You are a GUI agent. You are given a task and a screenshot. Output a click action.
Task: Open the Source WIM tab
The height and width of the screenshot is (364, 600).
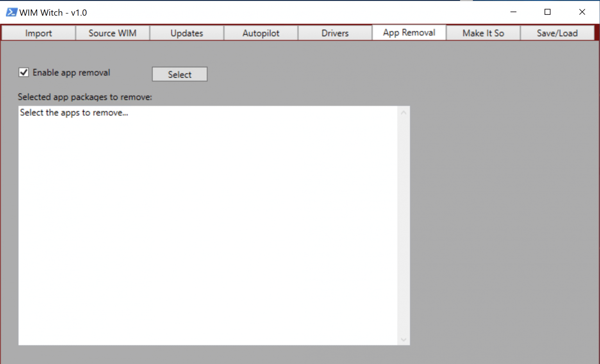[x=112, y=33]
